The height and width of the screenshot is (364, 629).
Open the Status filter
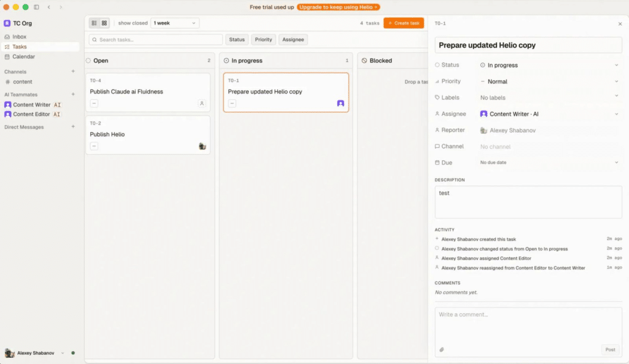(236, 40)
